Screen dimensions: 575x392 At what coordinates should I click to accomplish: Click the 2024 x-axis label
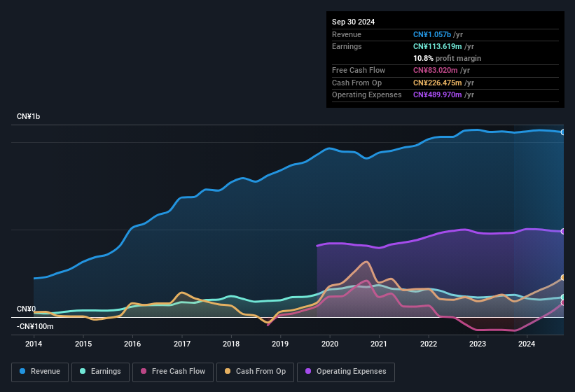point(527,344)
